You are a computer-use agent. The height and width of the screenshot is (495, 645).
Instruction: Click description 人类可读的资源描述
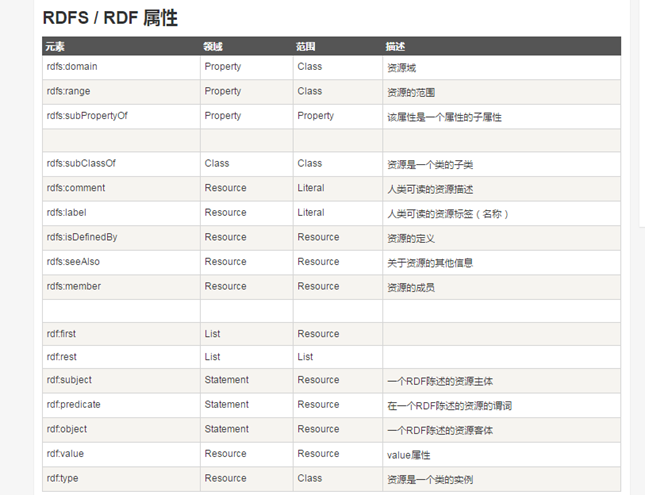430,189
